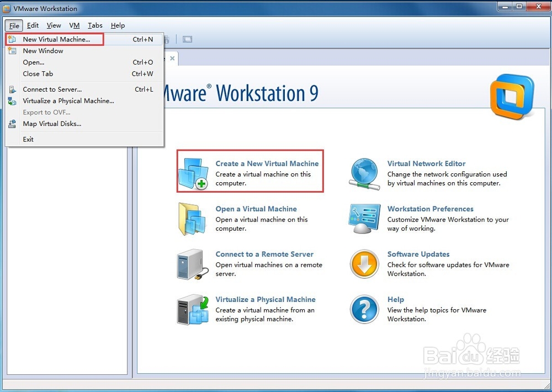Viewport: 552px width, 392px height.
Task: Click the Virtualize a Physical Machine menu icon
Action: click(x=12, y=101)
